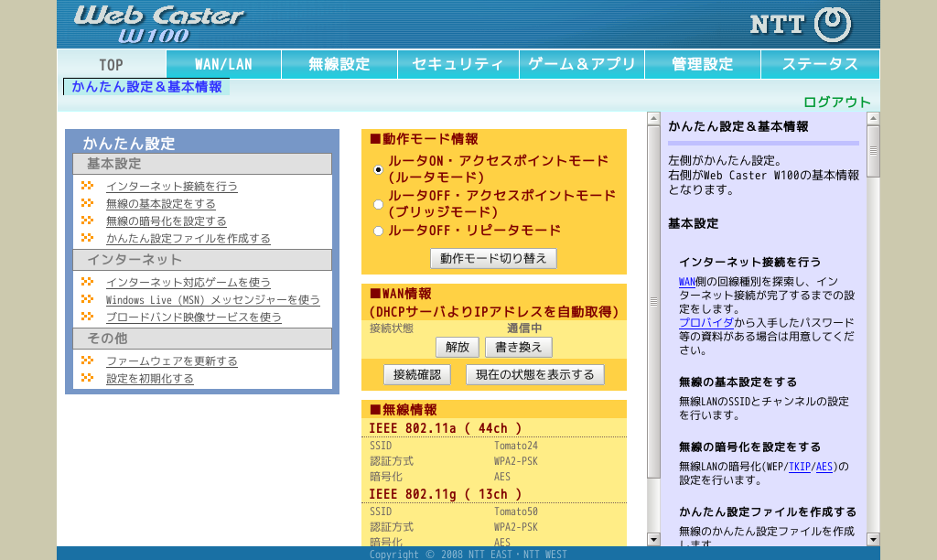Click the bullet icon beside ブロードバンド映像サービスを使う
Screen dimensions: 937x560
89,318
